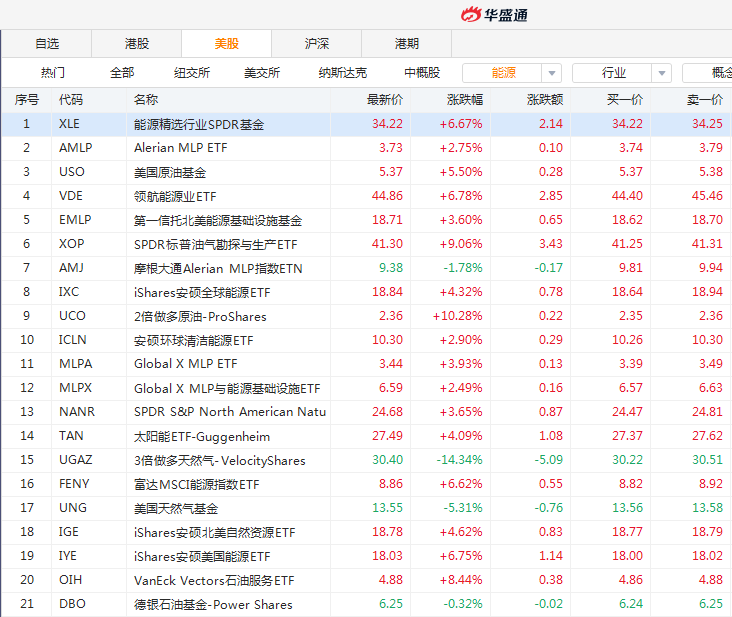
Task: Select DBO stock code
Action: (x=72, y=603)
